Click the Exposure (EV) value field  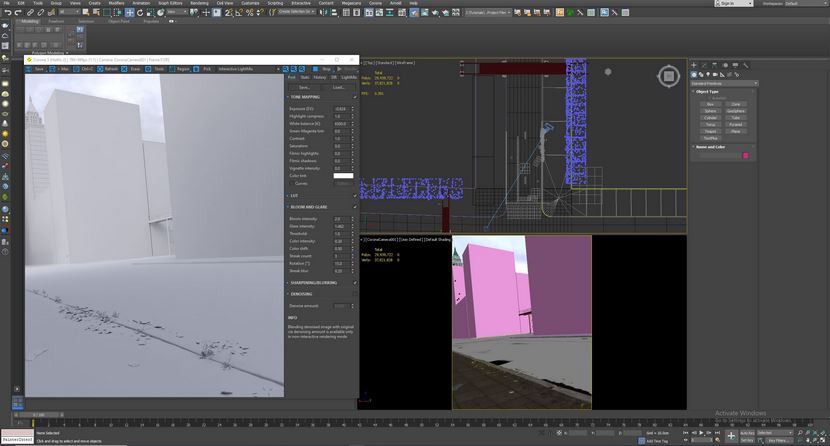coord(340,108)
